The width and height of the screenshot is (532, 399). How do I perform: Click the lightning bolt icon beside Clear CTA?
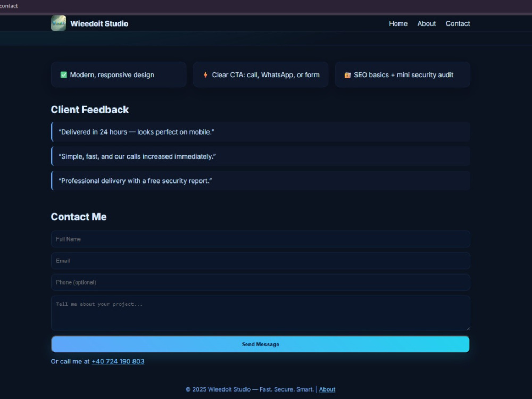(x=205, y=75)
